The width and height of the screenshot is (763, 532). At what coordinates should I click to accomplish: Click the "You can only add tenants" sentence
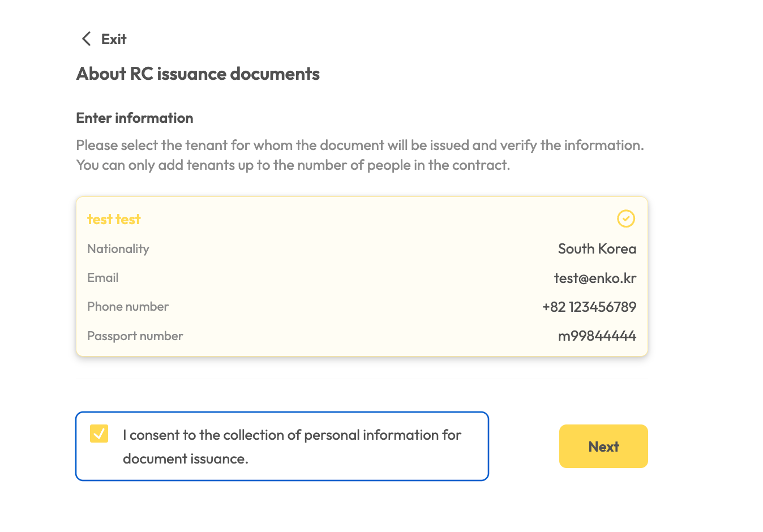(293, 165)
